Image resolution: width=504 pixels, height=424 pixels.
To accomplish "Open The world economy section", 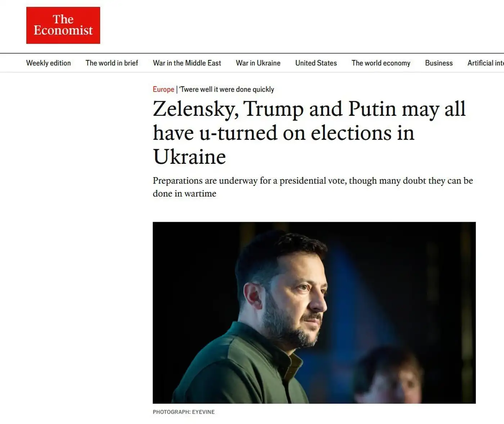I will (381, 63).
